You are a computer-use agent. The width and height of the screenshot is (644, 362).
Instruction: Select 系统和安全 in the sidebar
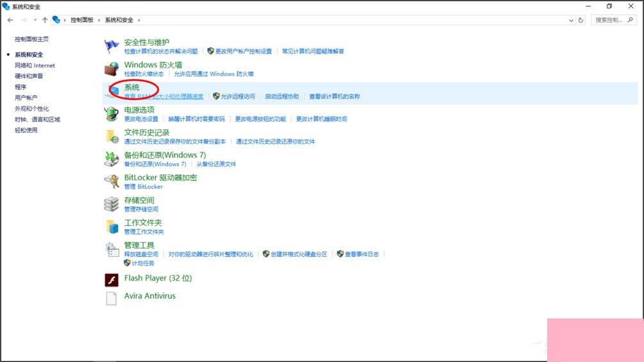[29, 54]
